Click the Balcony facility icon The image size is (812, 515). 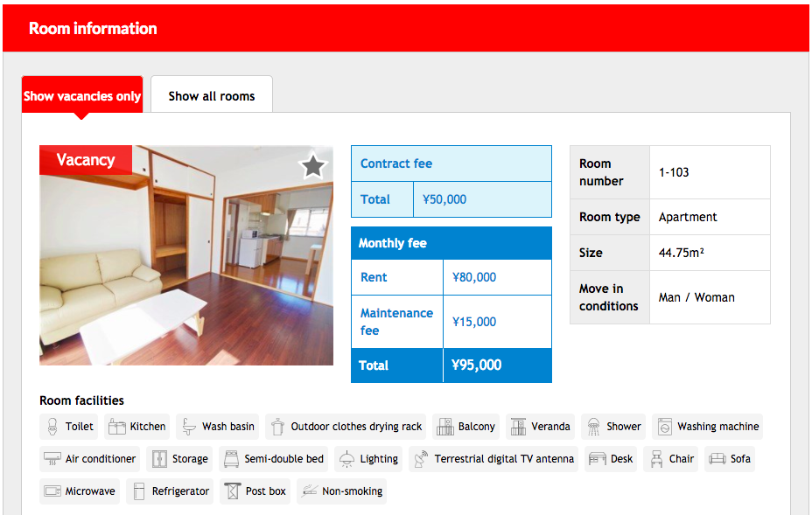pos(444,427)
